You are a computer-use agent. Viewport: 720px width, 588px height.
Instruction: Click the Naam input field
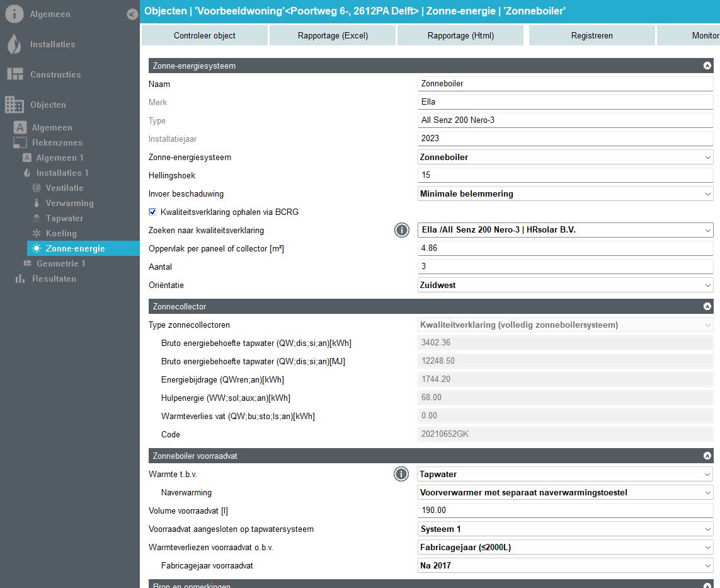(565, 84)
